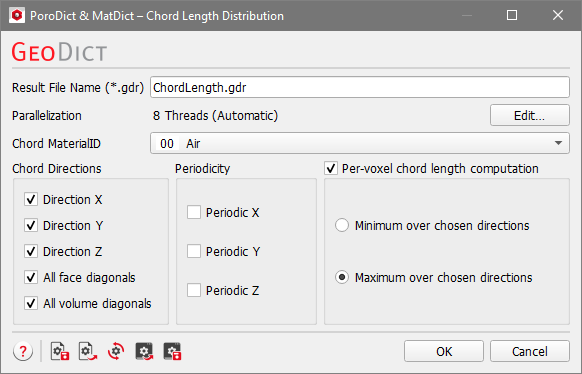Image resolution: width=582 pixels, height=374 pixels.
Task: Maximize the dialog window
Action: click(x=512, y=15)
